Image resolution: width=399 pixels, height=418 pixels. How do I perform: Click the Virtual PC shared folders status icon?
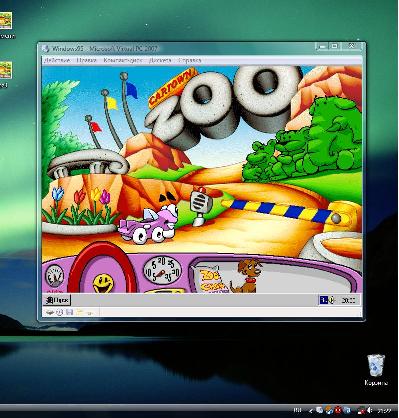[x=79, y=313]
